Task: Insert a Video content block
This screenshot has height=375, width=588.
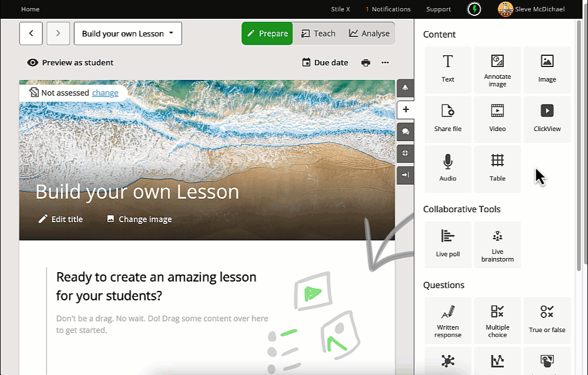Action: pyautogui.click(x=497, y=120)
